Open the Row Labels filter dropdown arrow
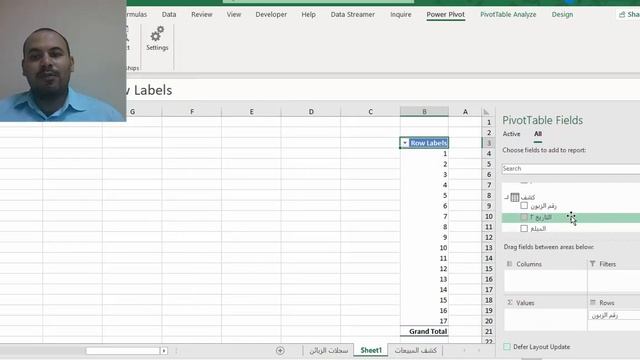640x360 pixels. point(404,143)
